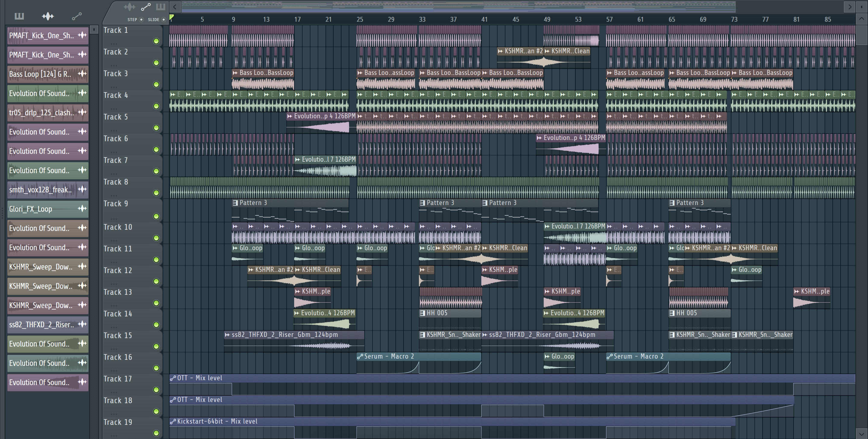Select the Track 14 header

tap(132, 320)
